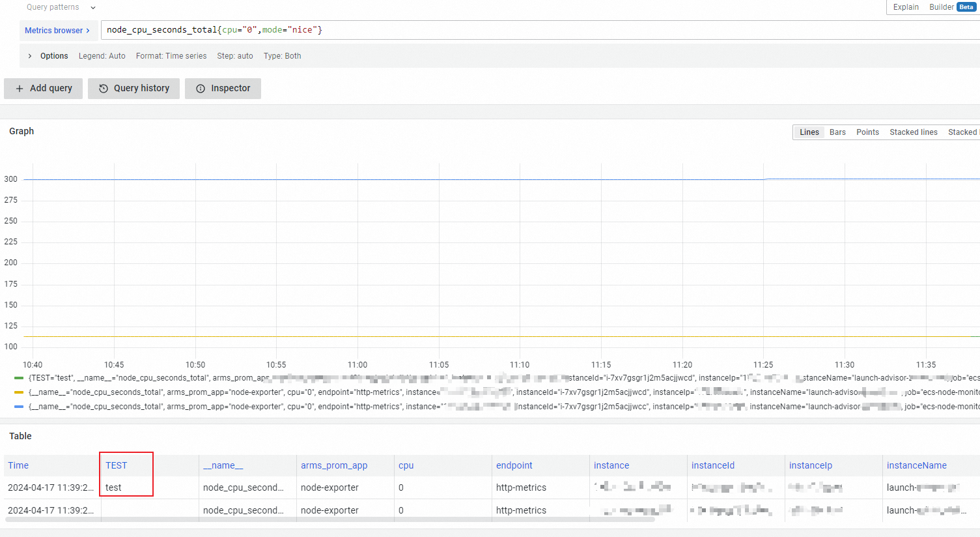Sort table by instanceName column
The width and height of the screenshot is (980, 537).
point(917,465)
